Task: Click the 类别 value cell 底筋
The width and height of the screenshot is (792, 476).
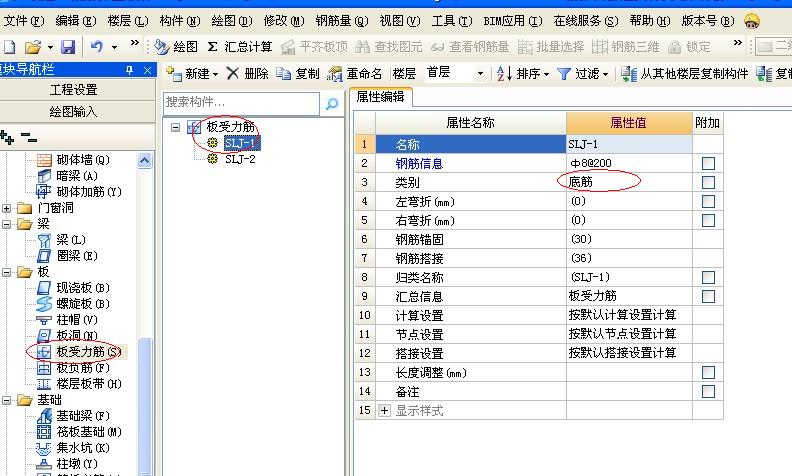Action: point(629,182)
